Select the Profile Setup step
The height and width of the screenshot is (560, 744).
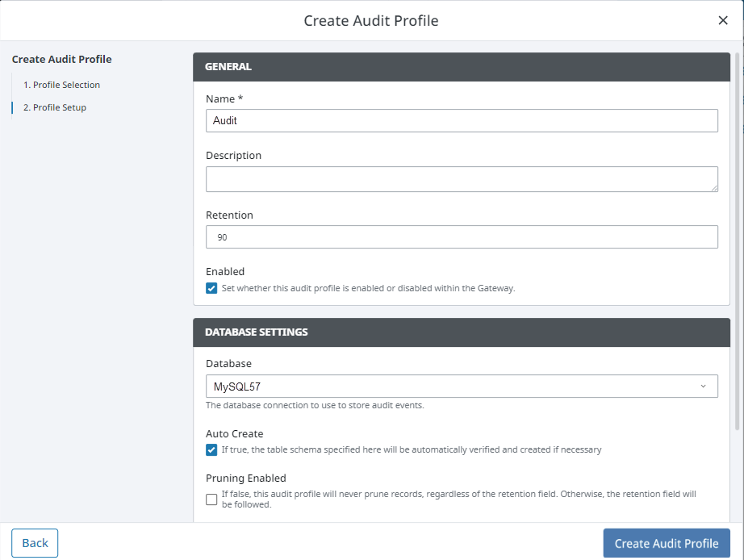55,108
